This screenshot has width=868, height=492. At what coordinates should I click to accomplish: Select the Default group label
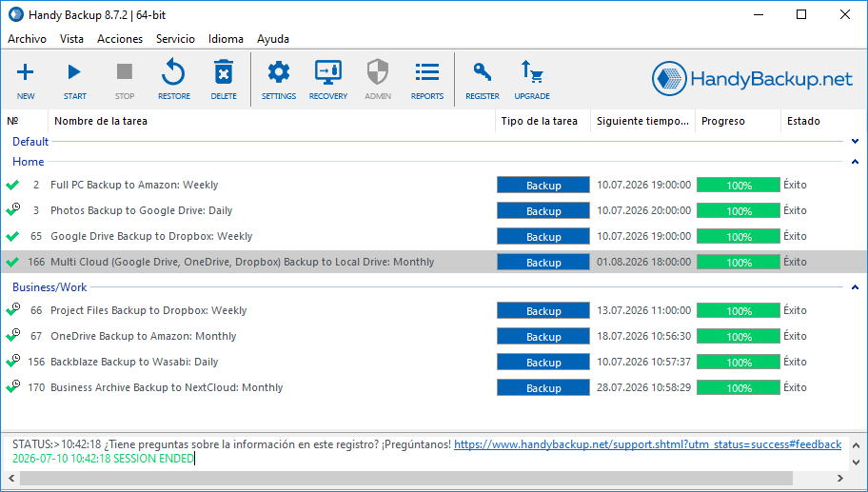click(30, 142)
